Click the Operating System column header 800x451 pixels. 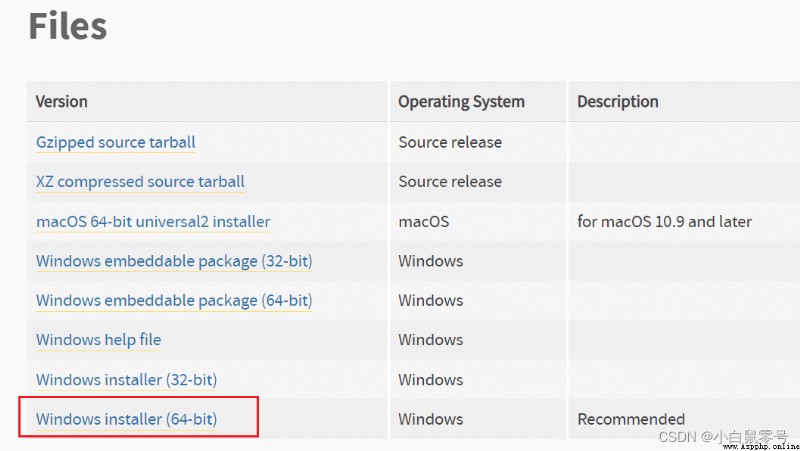(x=461, y=102)
